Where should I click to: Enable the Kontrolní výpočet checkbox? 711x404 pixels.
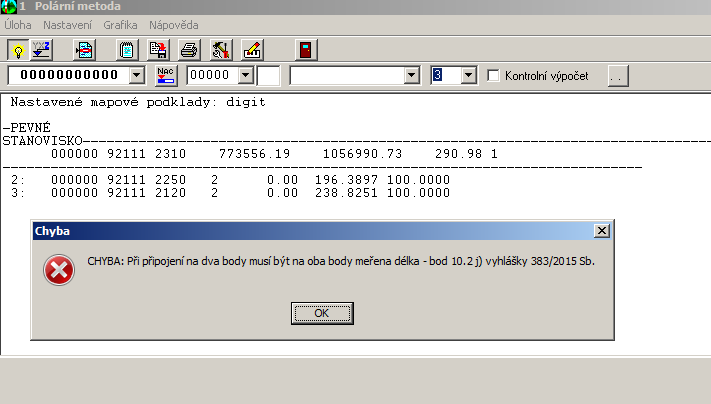493,76
